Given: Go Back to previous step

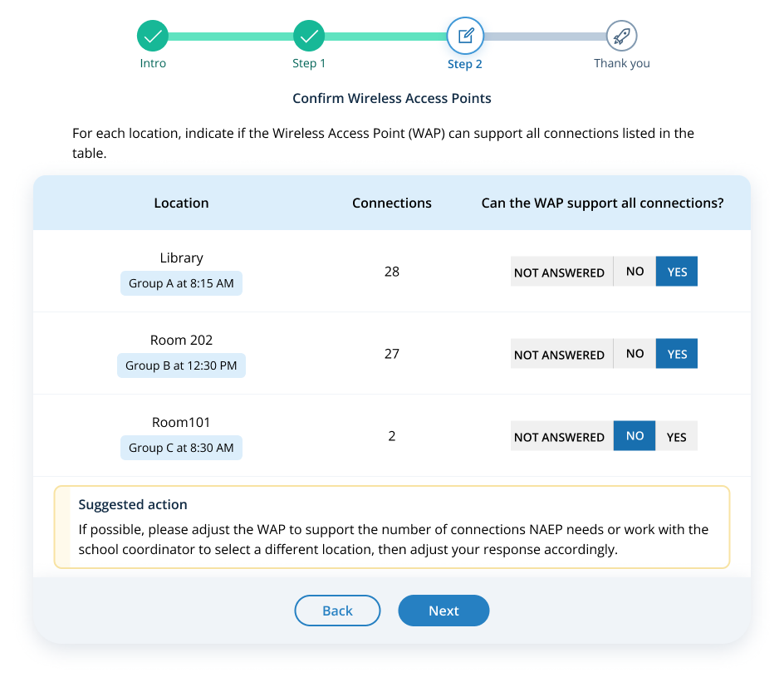Looking at the screenshot, I should tap(337, 611).
